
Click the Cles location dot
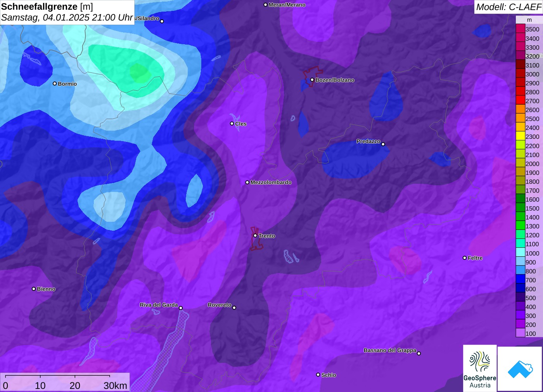(232, 124)
